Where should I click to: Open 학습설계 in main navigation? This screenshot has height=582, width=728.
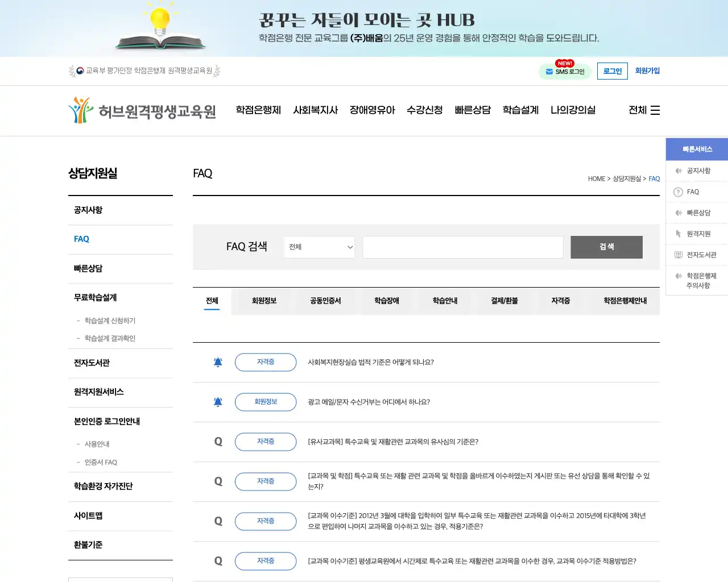click(x=520, y=110)
